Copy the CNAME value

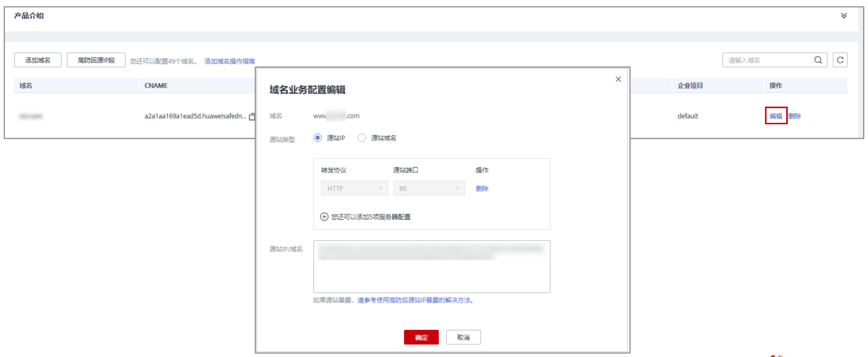[x=252, y=116]
